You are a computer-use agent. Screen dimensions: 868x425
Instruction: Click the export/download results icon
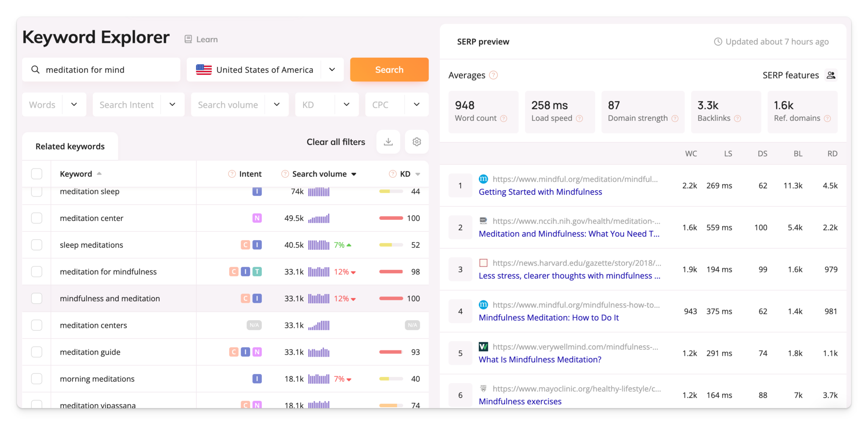[388, 142]
